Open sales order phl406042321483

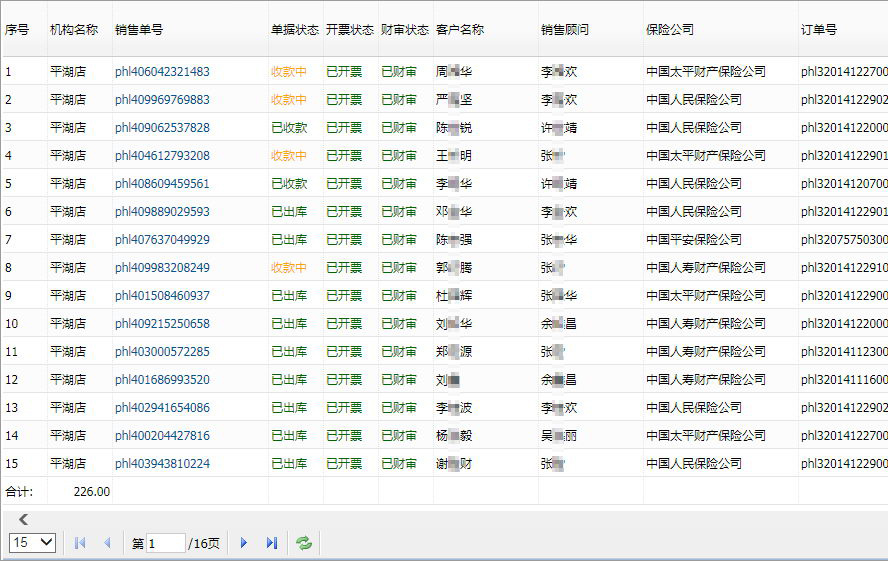pos(162,72)
